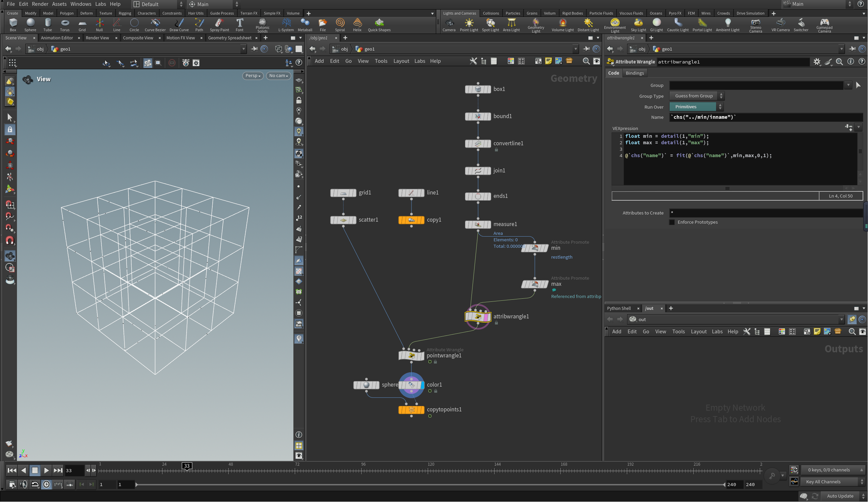Viewport: 868px width, 502px height.
Task: Toggle the loop playback mode button
Action: click(x=35, y=484)
